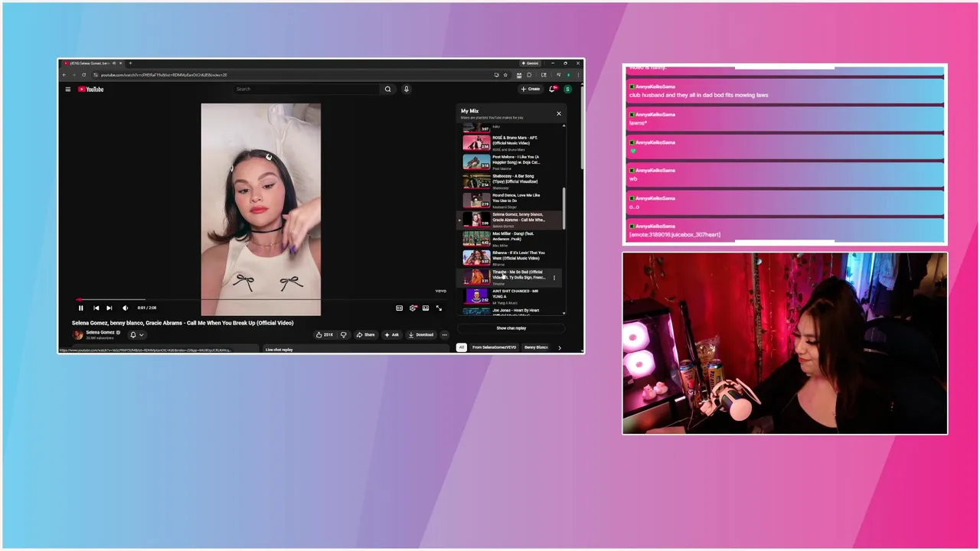The width and height of the screenshot is (980, 551).
Task: Play Post Malone - I Like You from the mix
Action: tap(511, 162)
